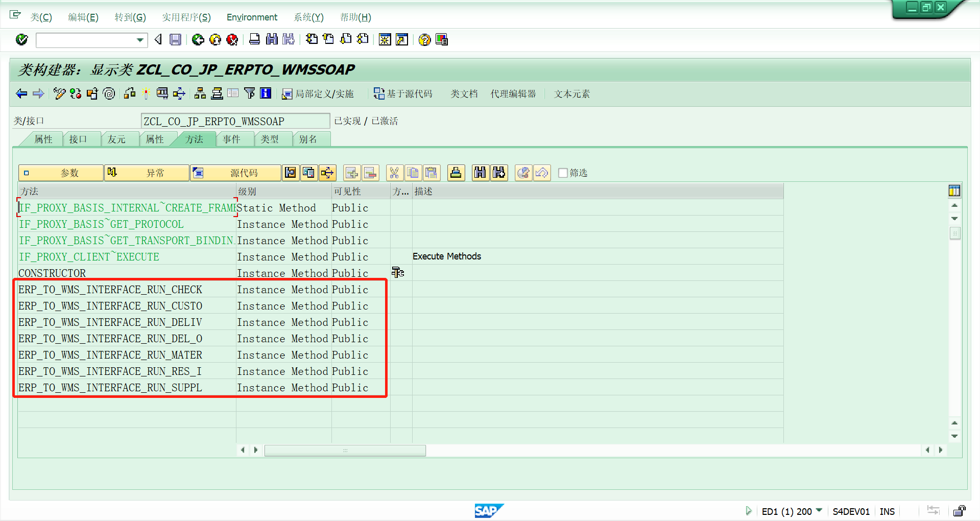Click the 基于源代码 button
Screen dimensions: 980x521
[x=403, y=94]
